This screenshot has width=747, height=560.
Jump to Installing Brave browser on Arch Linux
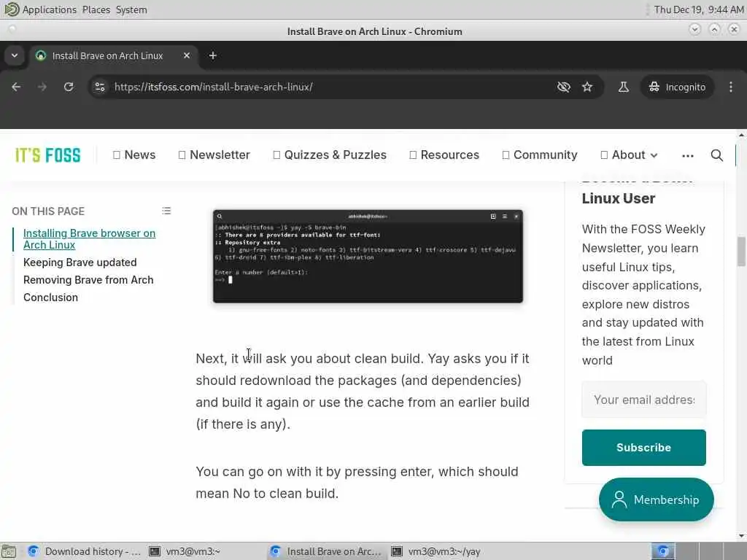tap(89, 239)
